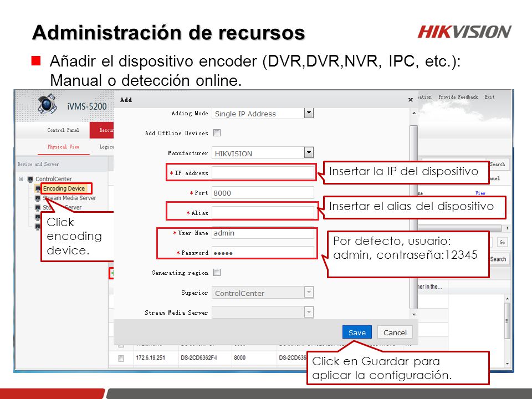Viewport: 532px width, 399px height.
Task: Enable Add Offline Devices checkbox
Action: (x=217, y=132)
